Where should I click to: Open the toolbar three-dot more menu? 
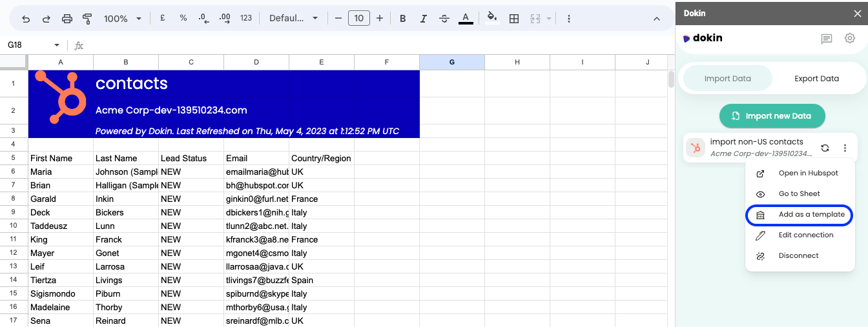coord(569,19)
